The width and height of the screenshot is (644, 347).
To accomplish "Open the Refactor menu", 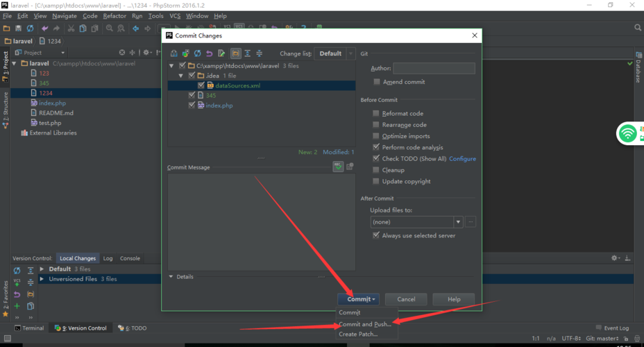I will (x=115, y=16).
